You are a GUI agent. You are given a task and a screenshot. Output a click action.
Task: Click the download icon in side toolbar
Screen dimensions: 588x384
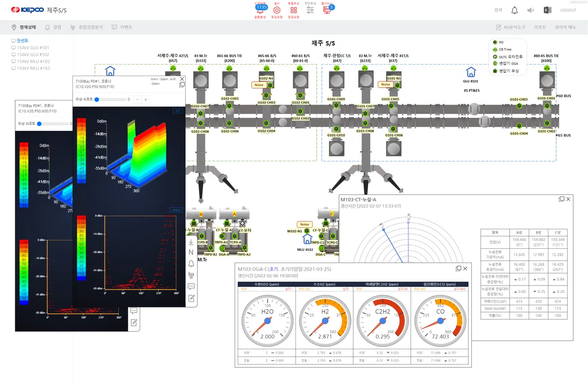[x=191, y=242]
